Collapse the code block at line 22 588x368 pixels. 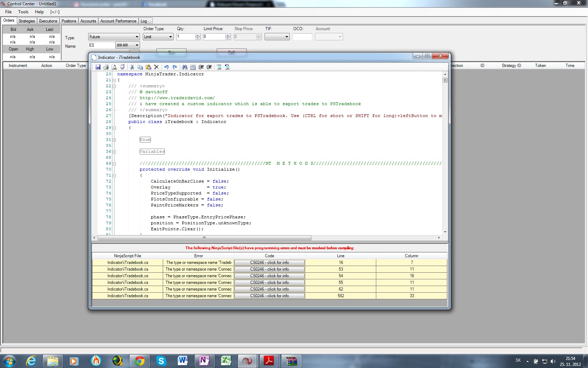point(114,86)
